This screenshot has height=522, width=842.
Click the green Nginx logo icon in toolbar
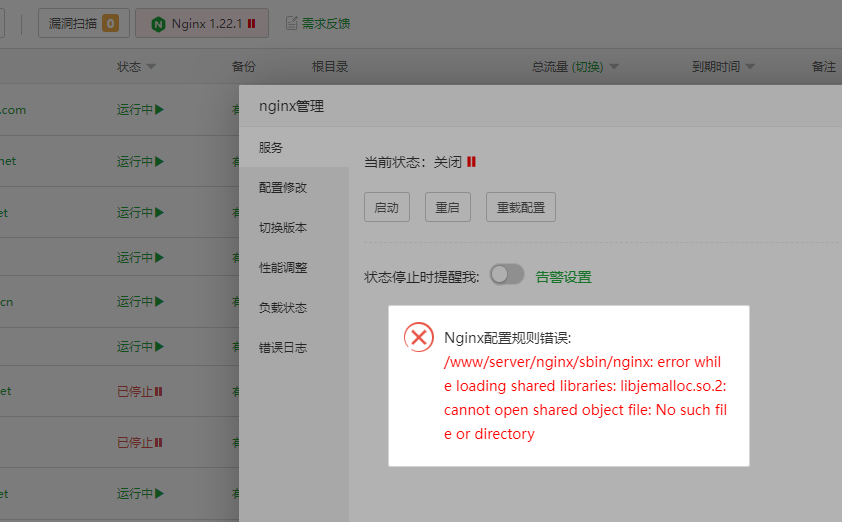pyautogui.click(x=158, y=24)
